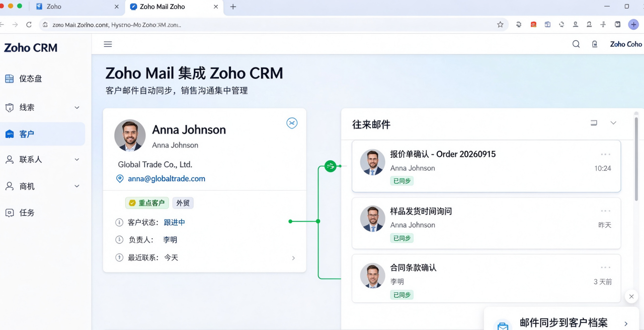This screenshot has height=330, width=644.
Task: Select the Zoho Mail Zoho browser tab
Action: [174, 6]
